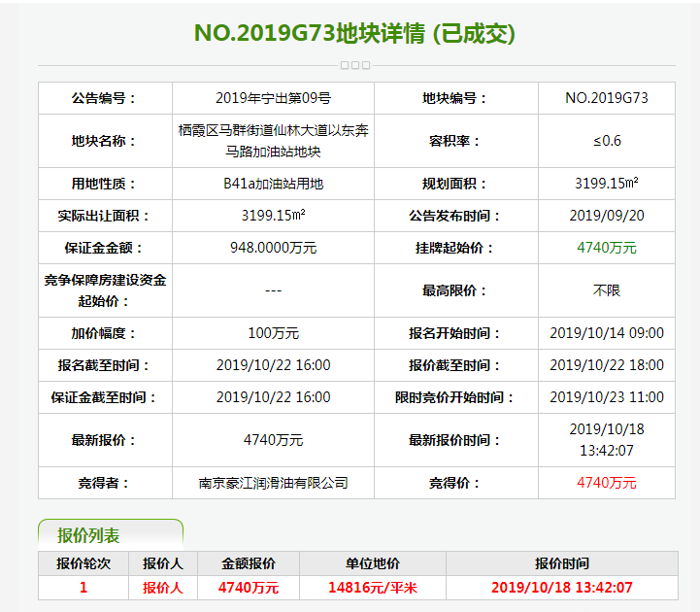The width and height of the screenshot is (700, 612).
Task: Select registration start time 2019/10/14 09:00
Action: pos(607,333)
